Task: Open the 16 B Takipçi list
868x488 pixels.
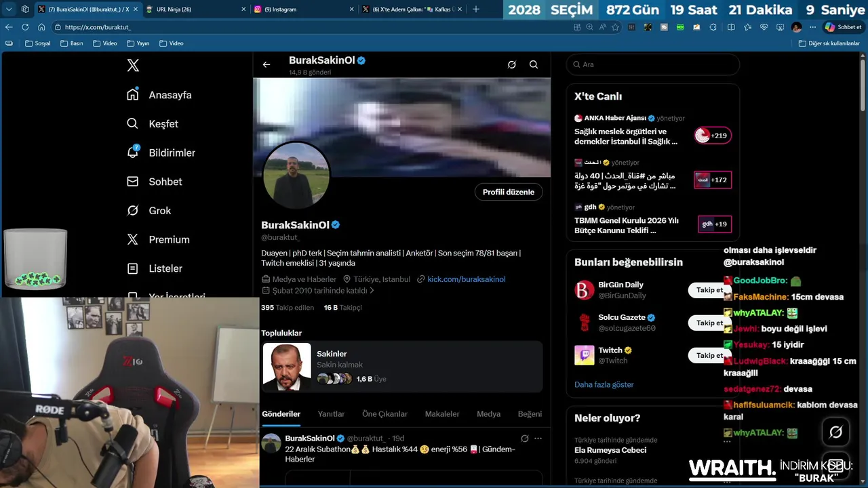Action: click(342, 308)
